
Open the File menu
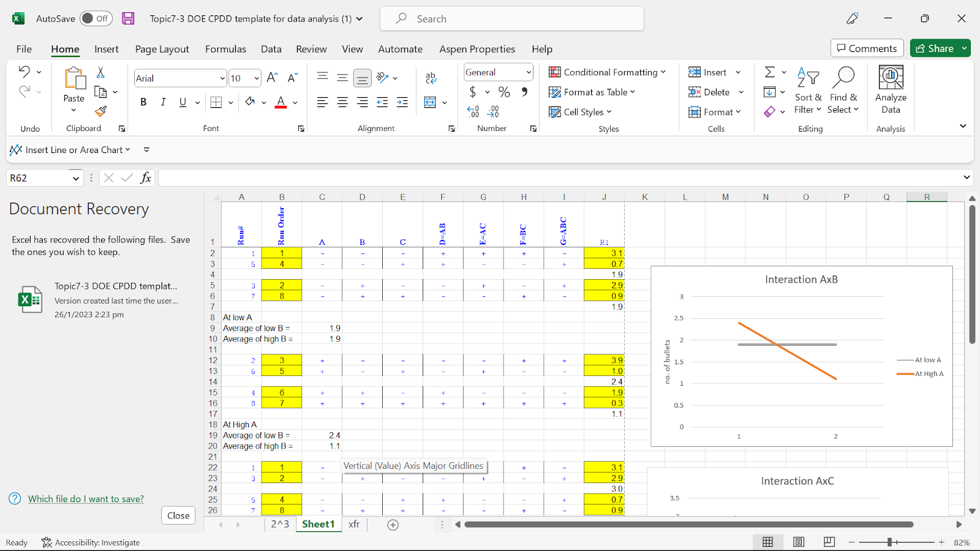pyautogui.click(x=24, y=49)
